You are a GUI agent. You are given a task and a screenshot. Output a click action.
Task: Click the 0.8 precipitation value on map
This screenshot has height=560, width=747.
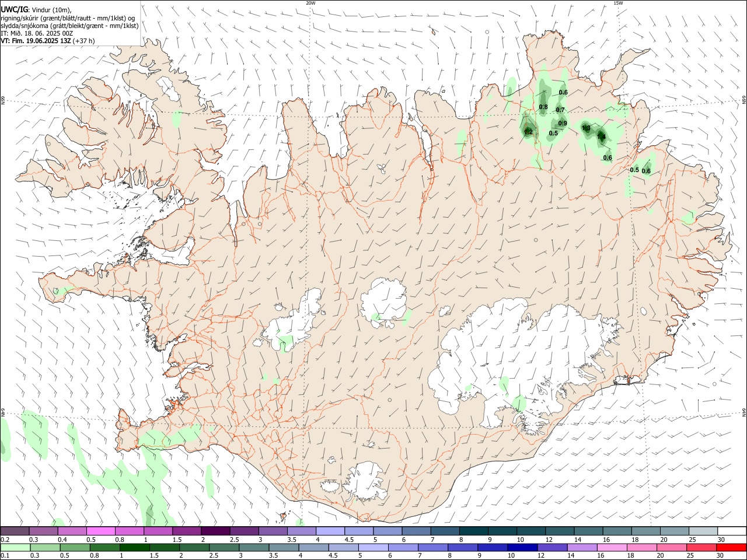[543, 107]
